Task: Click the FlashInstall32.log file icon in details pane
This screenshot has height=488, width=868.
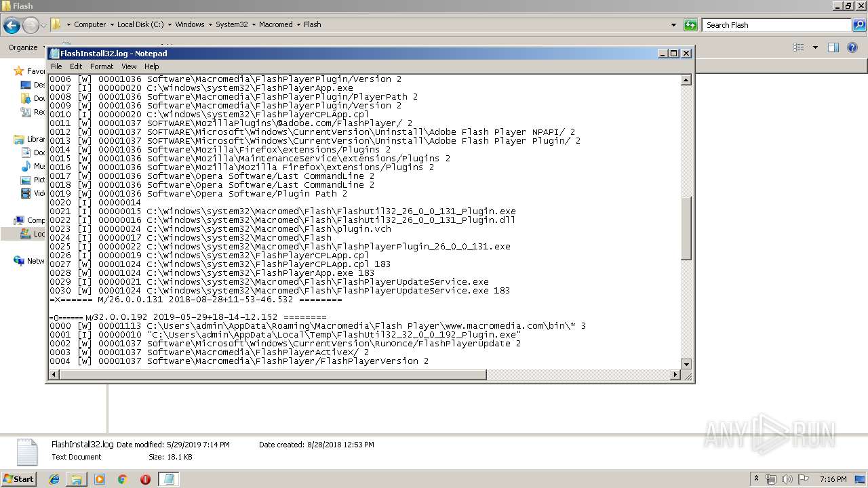Action: 26,452
